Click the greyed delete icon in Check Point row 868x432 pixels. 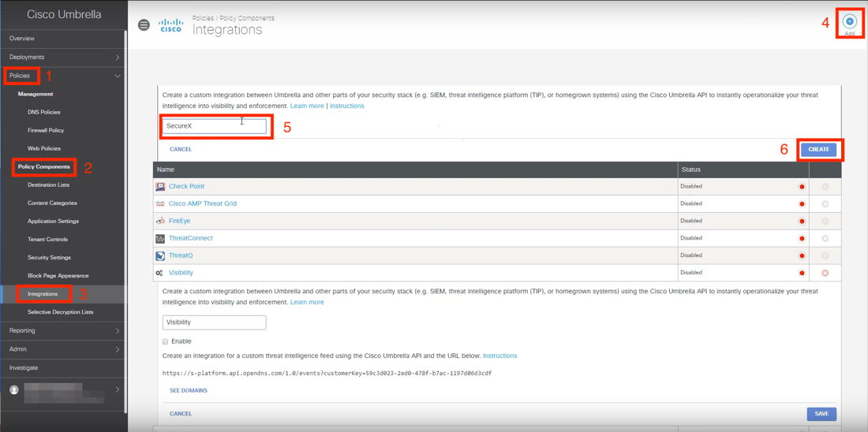click(825, 186)
